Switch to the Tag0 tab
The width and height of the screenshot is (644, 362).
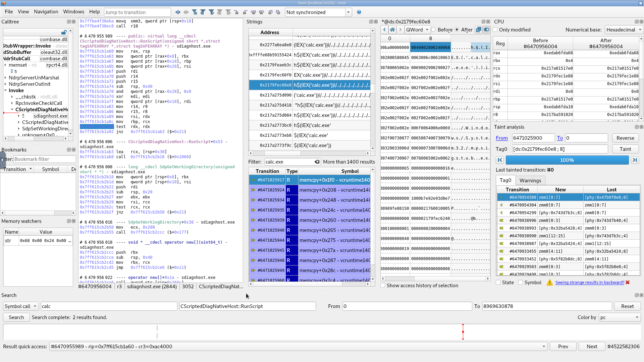click(505, 180)
